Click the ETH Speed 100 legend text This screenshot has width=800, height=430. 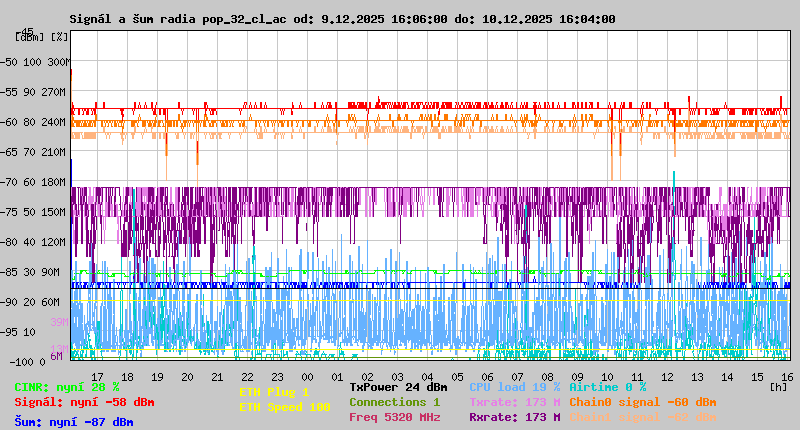(x=284, y=407)
